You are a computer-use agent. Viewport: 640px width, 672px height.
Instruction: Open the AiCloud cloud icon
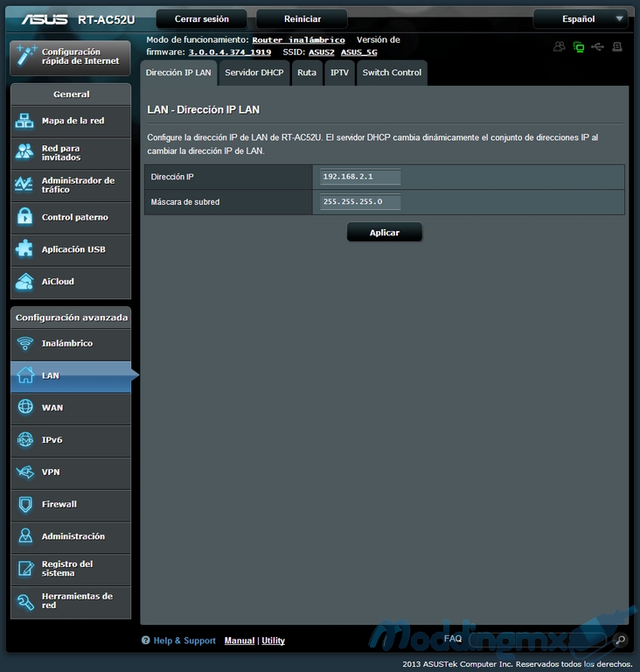coord(24,282)
